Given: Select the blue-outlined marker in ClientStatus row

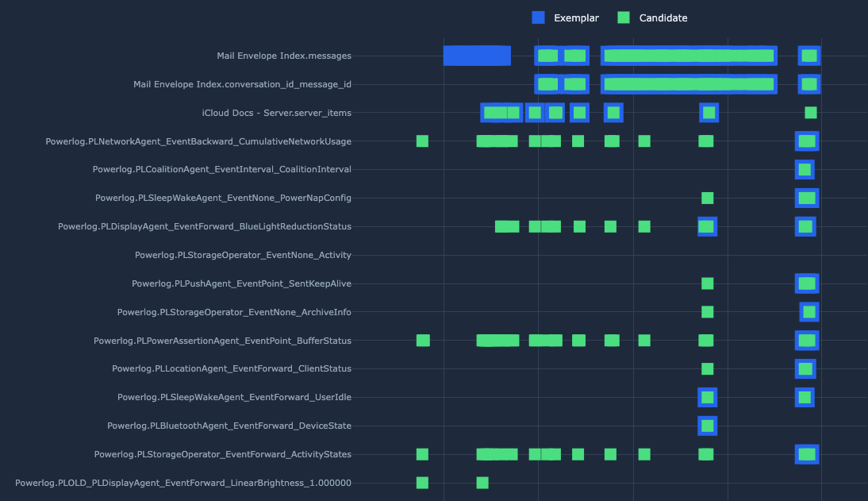Looking at the screenshot, I should 805,368.
